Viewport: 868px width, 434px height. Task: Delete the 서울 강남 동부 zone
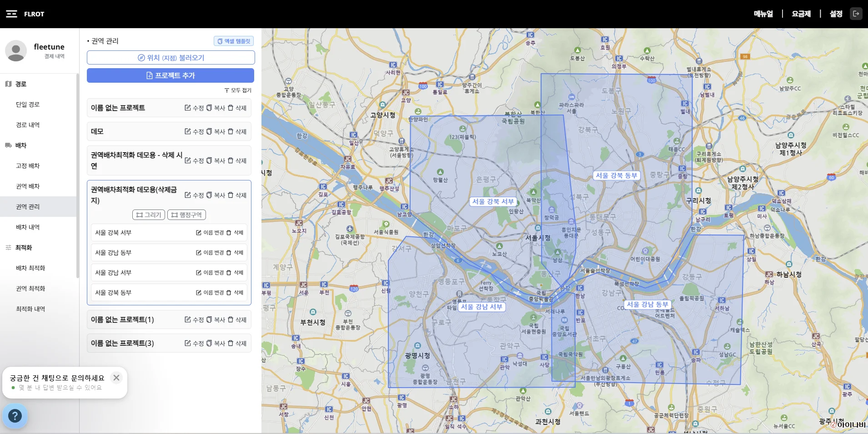[235, 253]
